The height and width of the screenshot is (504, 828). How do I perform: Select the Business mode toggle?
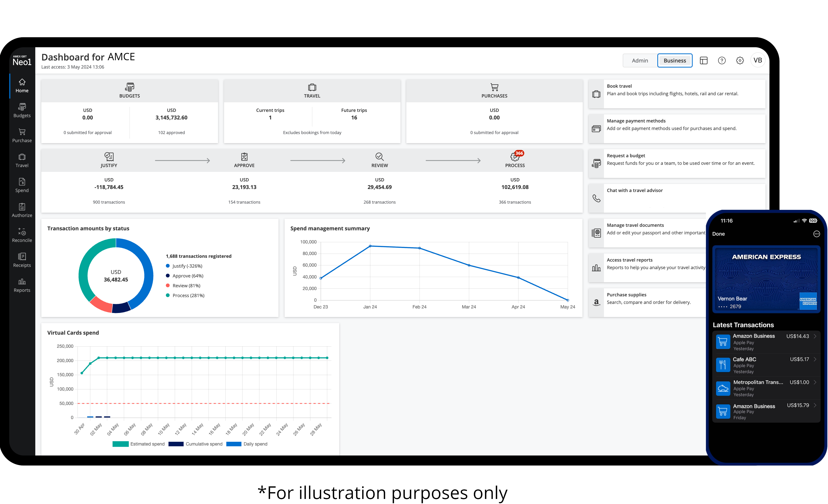pyautogui.click(x=674, y=60)
